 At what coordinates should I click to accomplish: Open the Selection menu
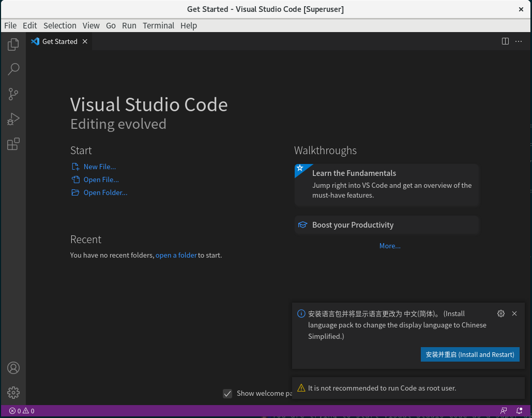pos(60,25)
